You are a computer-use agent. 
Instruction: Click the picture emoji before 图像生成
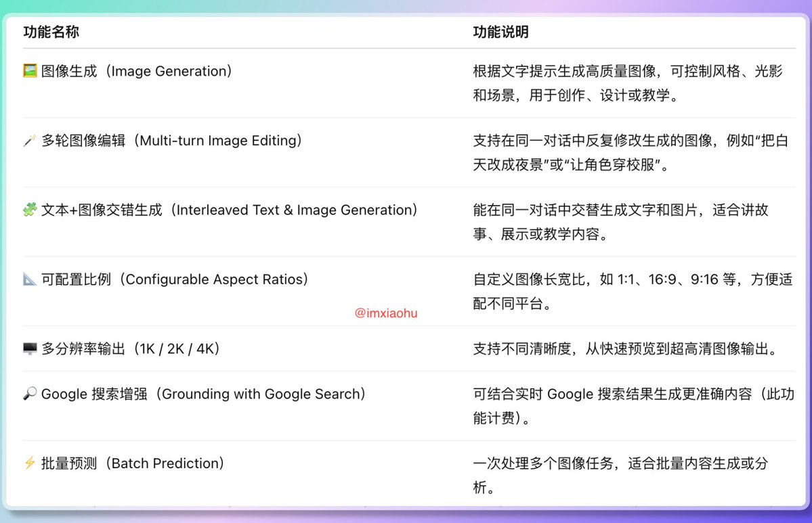click(x=30, y=71)
